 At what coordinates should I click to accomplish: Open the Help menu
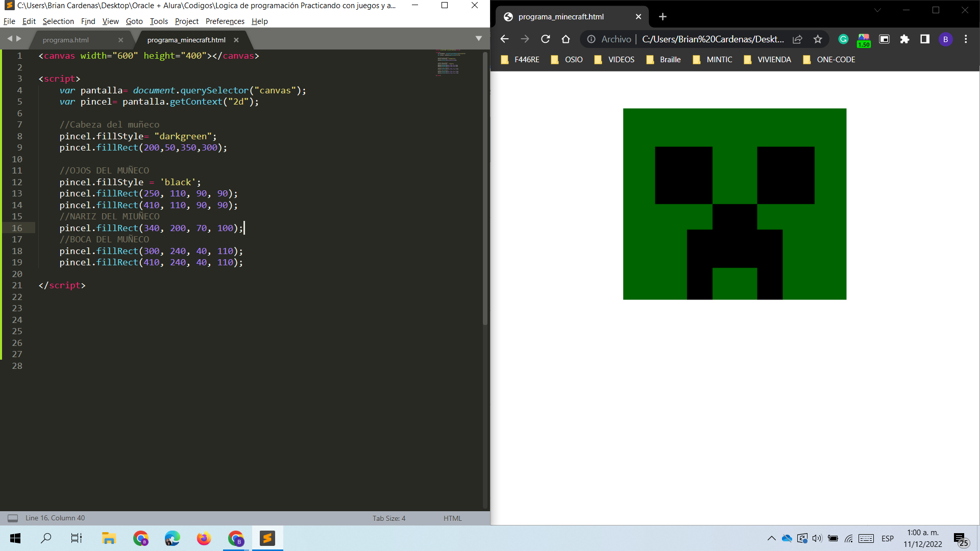point(259,21)
